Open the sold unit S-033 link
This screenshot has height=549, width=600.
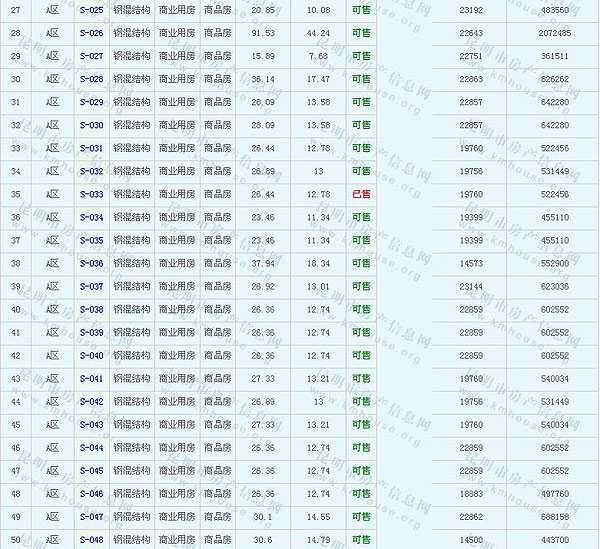91,194
